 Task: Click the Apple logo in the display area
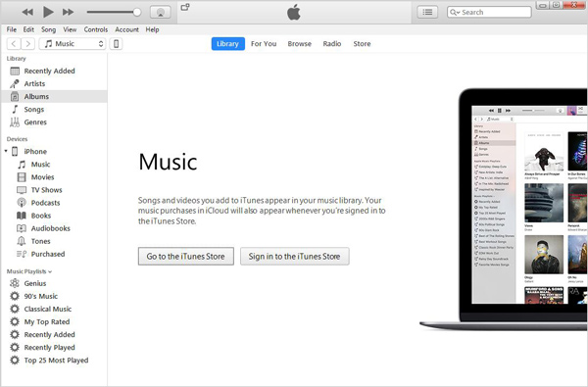[x=294, y=13]
